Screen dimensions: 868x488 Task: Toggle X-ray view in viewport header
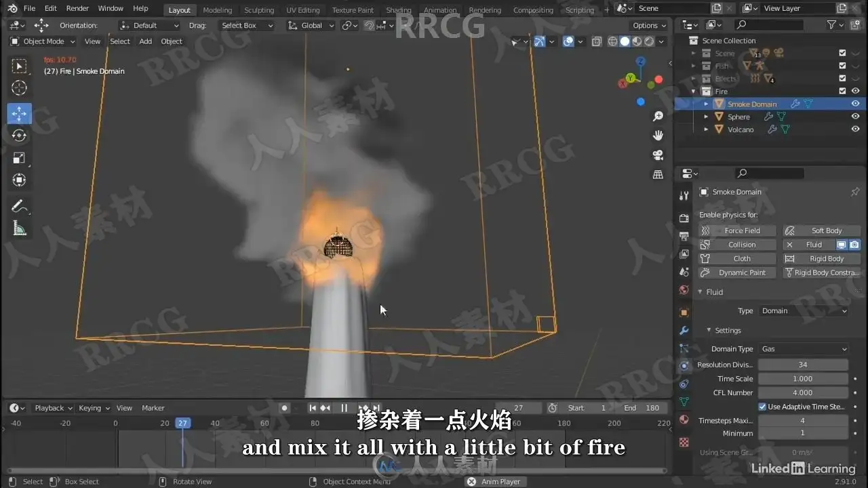596,41
